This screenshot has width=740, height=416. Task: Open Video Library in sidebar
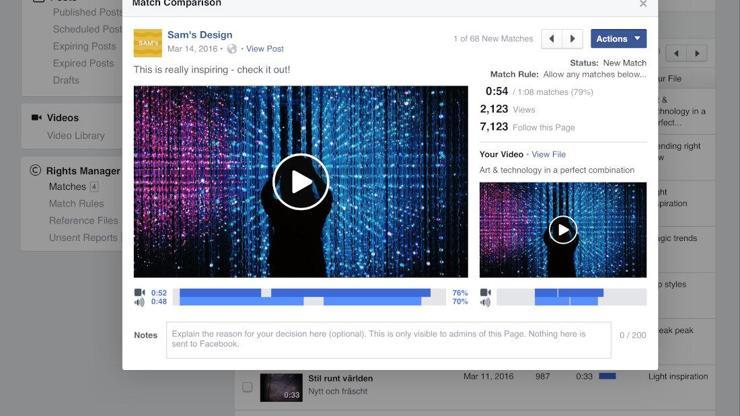(75, 136)
